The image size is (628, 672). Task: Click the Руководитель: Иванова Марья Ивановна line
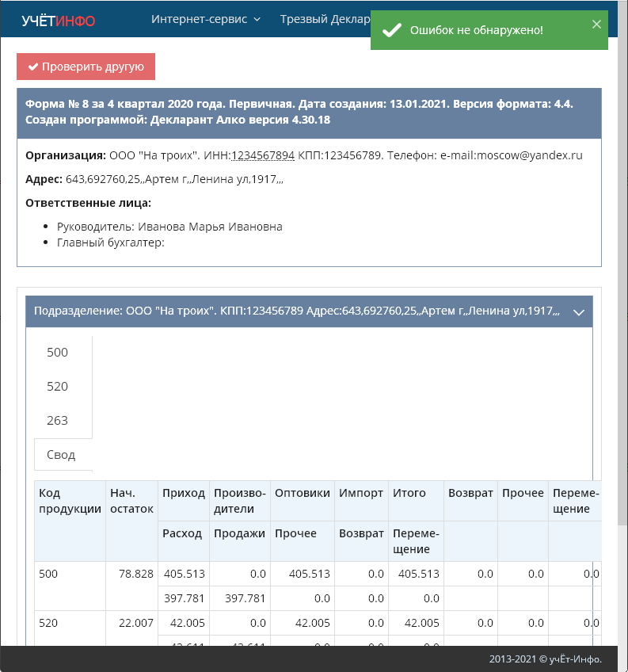[169, 227]
